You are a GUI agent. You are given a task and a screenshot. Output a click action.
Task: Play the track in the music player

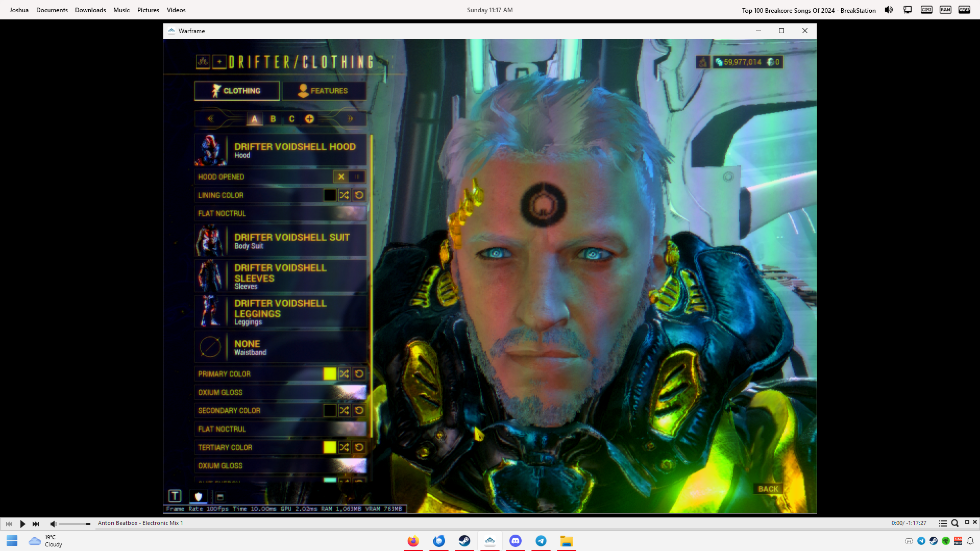(22, 523)
